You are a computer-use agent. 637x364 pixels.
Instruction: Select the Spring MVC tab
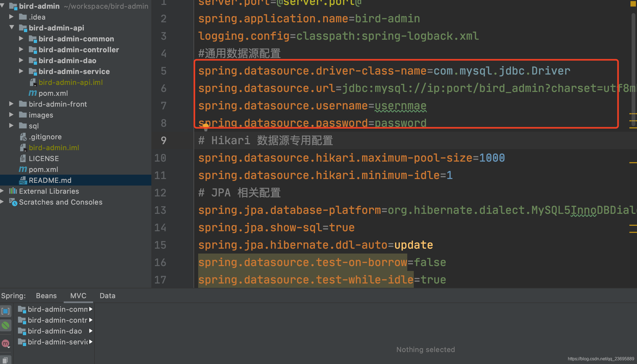[x=78, y=296]
